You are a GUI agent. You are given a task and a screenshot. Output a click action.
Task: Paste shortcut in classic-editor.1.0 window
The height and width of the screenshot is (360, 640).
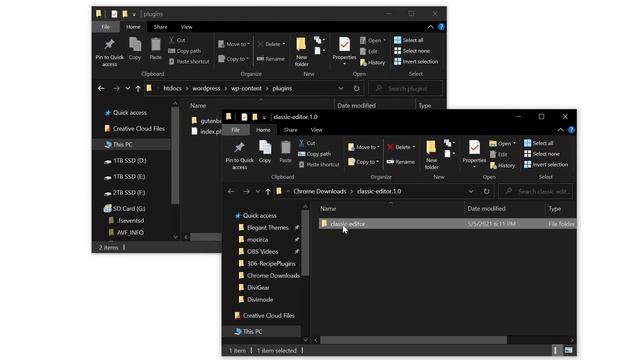coord(319,164)
